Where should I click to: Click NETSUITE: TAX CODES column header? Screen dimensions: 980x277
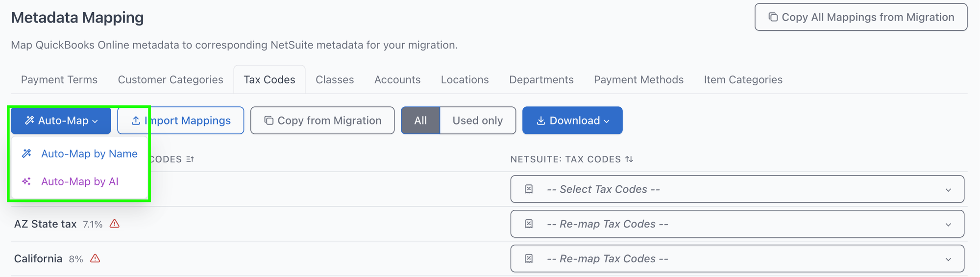(x=566, y=159)
